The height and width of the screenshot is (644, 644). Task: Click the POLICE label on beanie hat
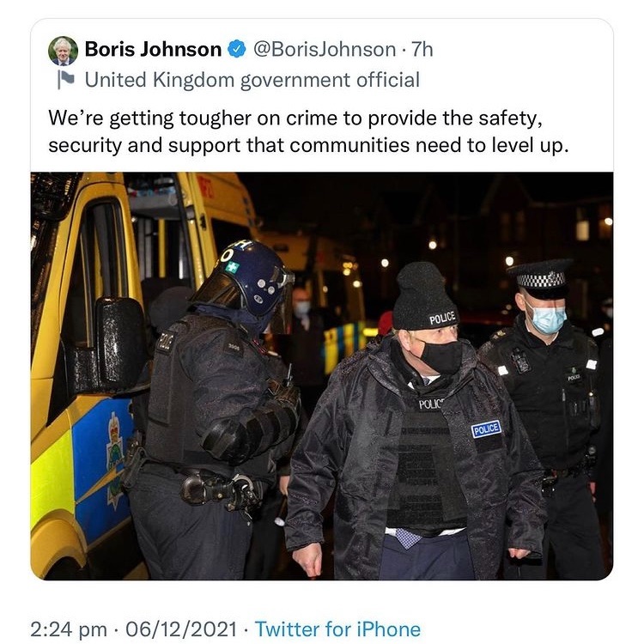point(442,318)
